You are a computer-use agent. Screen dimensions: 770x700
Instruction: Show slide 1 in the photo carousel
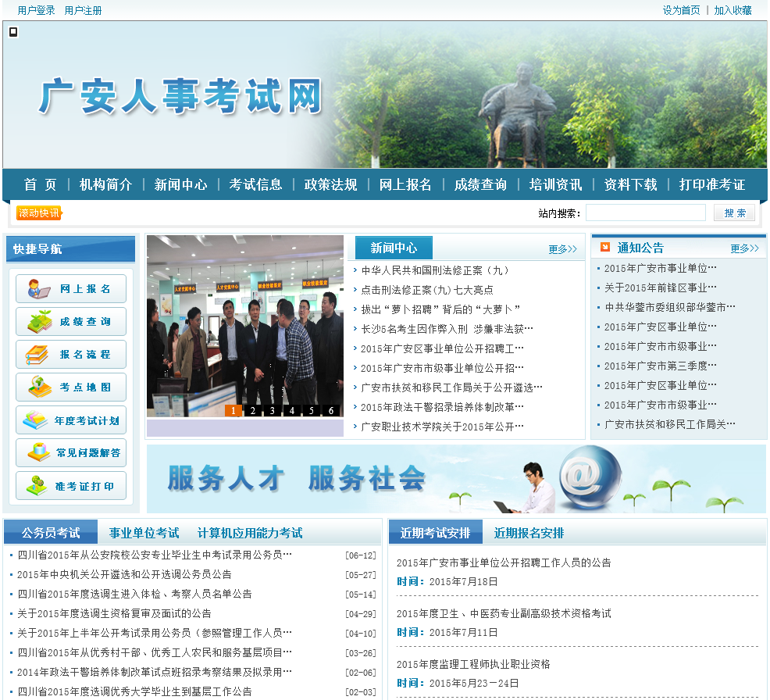point(233,411)
